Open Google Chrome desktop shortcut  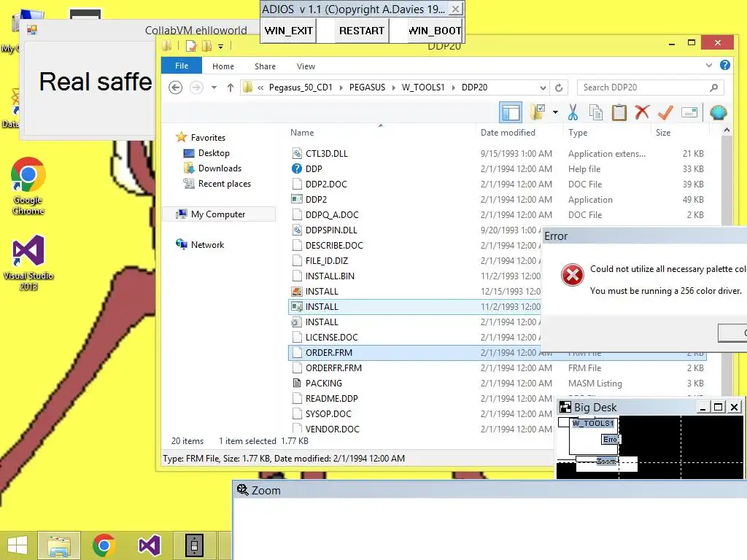click(28, 186)
